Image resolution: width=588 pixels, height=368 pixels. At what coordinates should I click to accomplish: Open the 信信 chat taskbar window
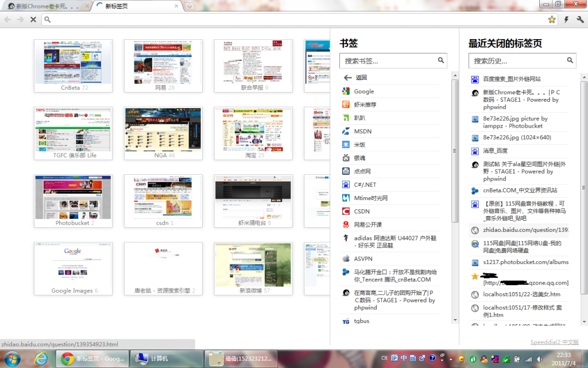[241, 359]
